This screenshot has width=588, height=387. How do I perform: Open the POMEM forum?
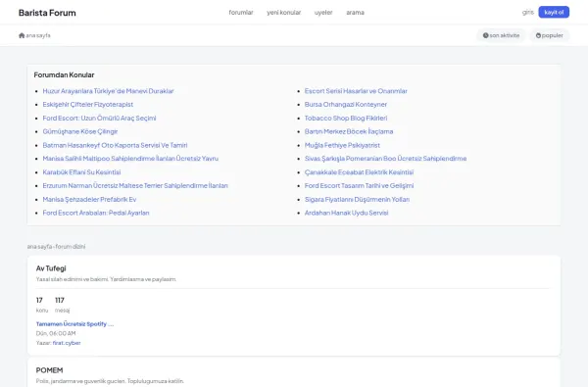click(x=50, y=370)
